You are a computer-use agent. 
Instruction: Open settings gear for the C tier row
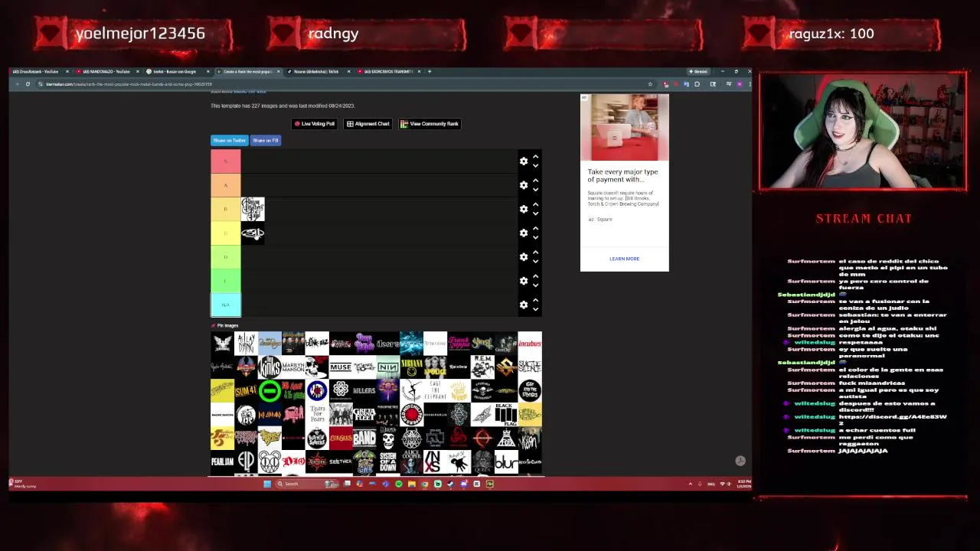[x=524, y=233]
